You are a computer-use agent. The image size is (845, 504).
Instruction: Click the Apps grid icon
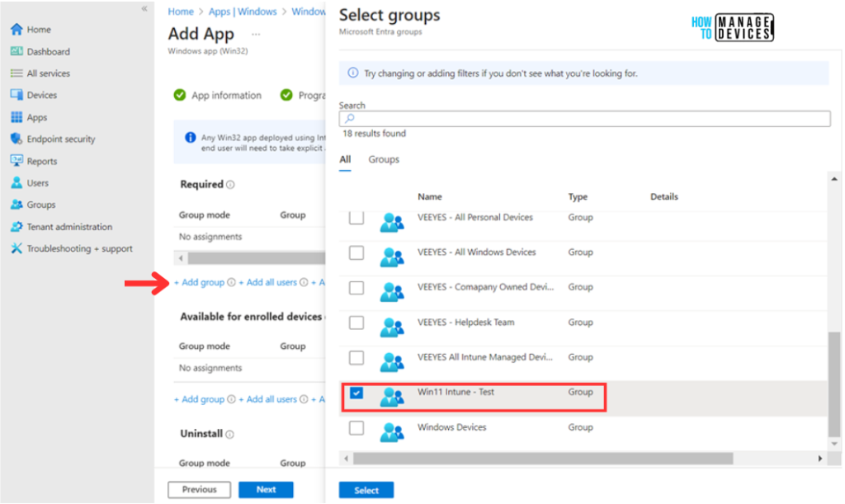[x=17, y=117]
